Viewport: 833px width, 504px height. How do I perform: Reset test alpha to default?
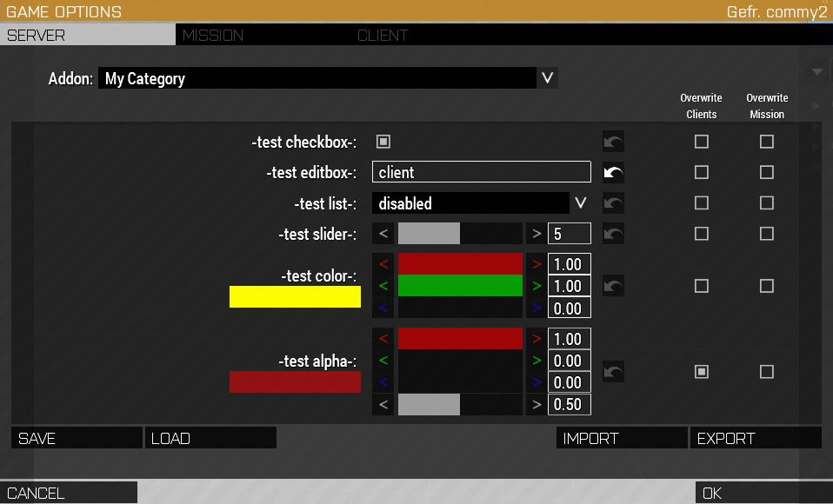point(613,372)
